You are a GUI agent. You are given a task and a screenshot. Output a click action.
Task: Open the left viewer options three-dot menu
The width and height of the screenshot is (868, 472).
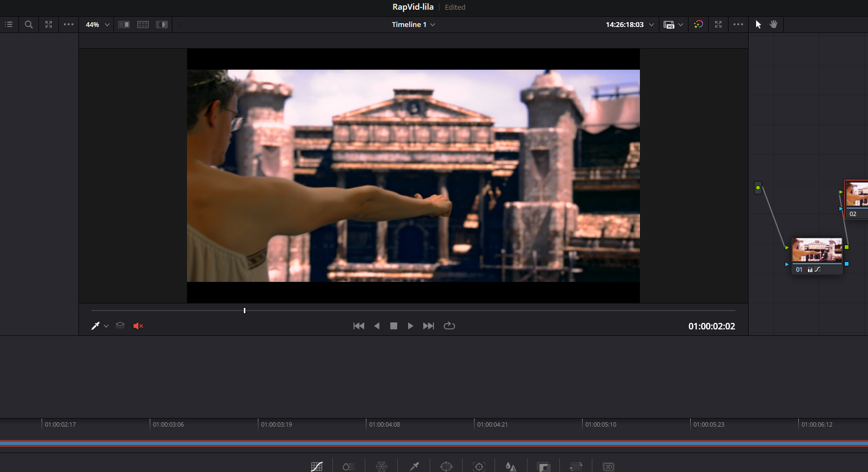69,24
